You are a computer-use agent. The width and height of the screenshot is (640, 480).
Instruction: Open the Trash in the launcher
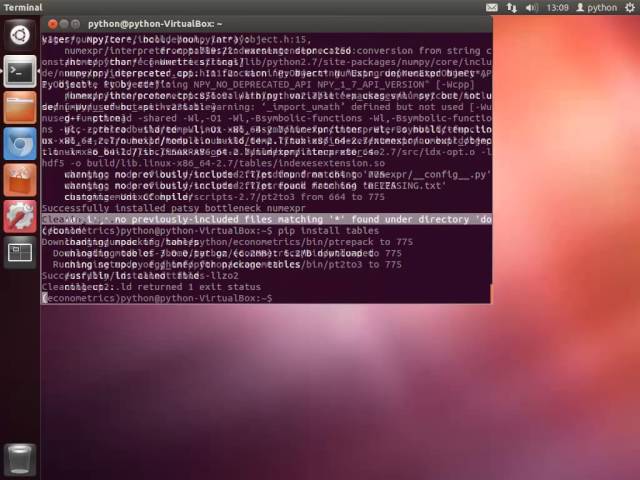click(20, 460)
